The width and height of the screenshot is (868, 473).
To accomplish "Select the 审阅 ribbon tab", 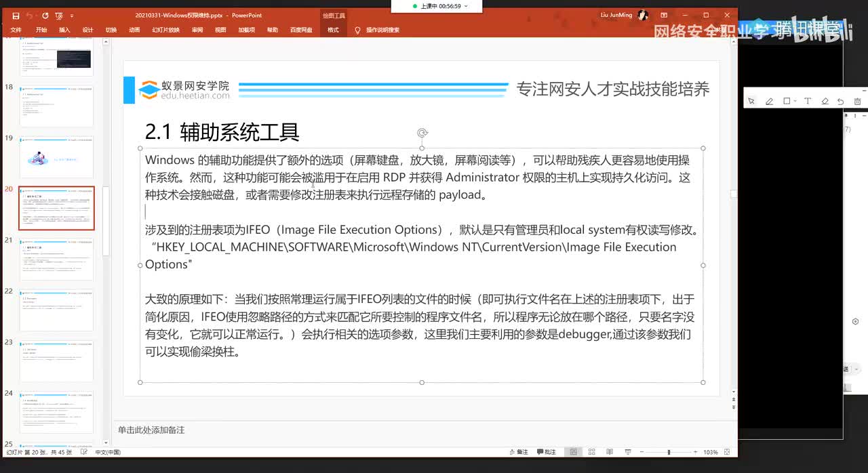I will pos(197,30).
